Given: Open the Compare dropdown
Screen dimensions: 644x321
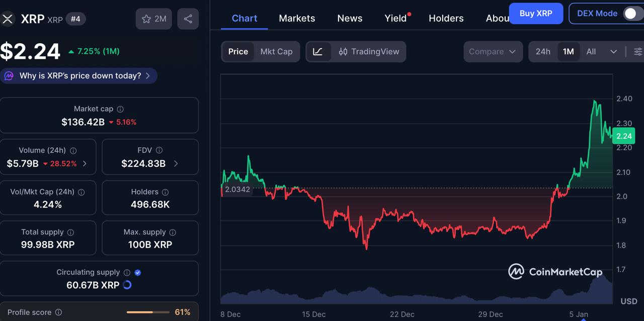Looking at the screenshot, I should (493, 51).
